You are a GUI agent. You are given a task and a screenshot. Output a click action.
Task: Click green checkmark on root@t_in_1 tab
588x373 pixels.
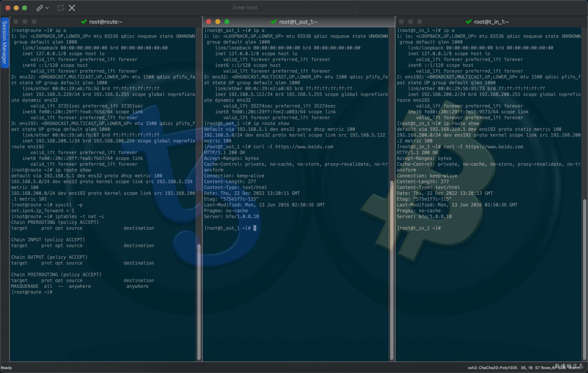468,22
